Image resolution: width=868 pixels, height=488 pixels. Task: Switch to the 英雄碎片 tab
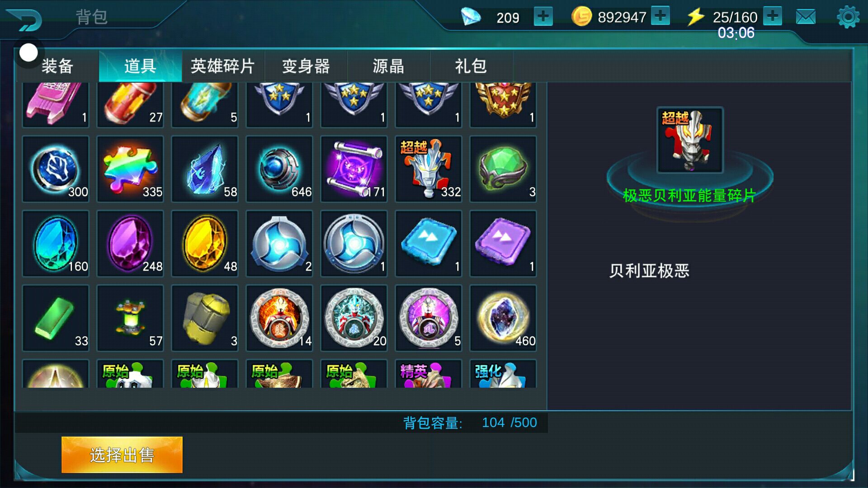(223, 66)
